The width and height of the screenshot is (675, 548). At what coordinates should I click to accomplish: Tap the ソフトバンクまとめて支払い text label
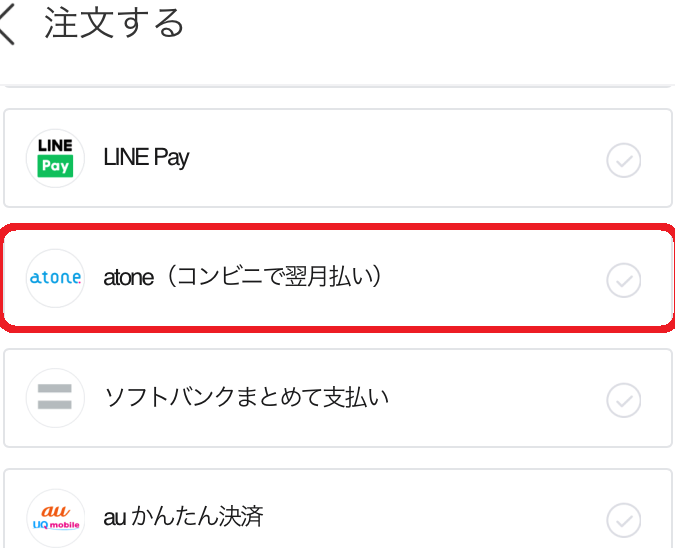click(246, 398)
